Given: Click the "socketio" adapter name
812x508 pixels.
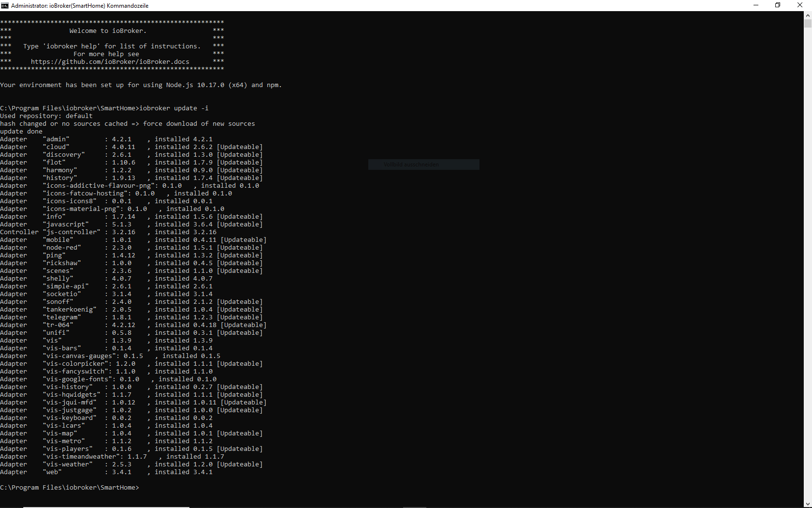Looking at the screenshot, I should tap(62, 294).
